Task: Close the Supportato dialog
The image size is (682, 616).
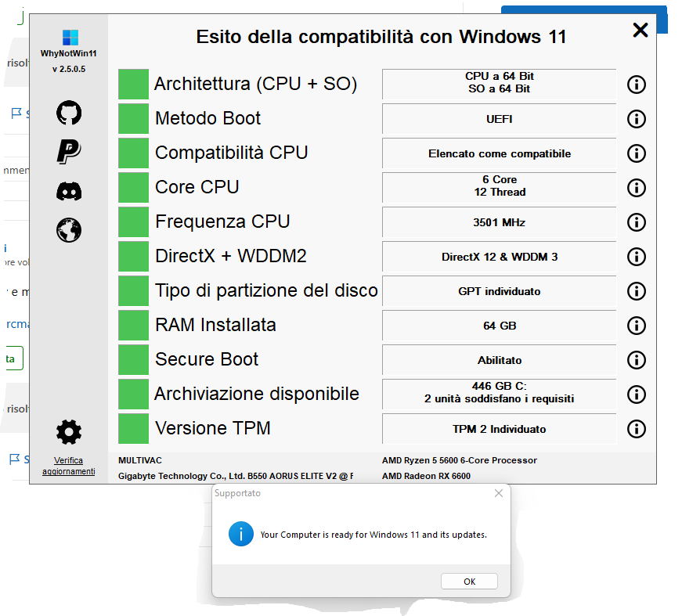Action: (499, 493)
